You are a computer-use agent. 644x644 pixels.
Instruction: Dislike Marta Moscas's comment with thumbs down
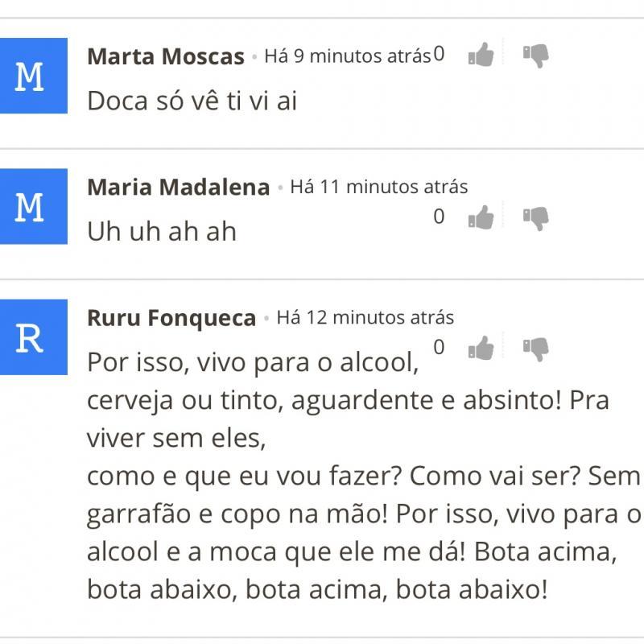(x=536, y=56)
